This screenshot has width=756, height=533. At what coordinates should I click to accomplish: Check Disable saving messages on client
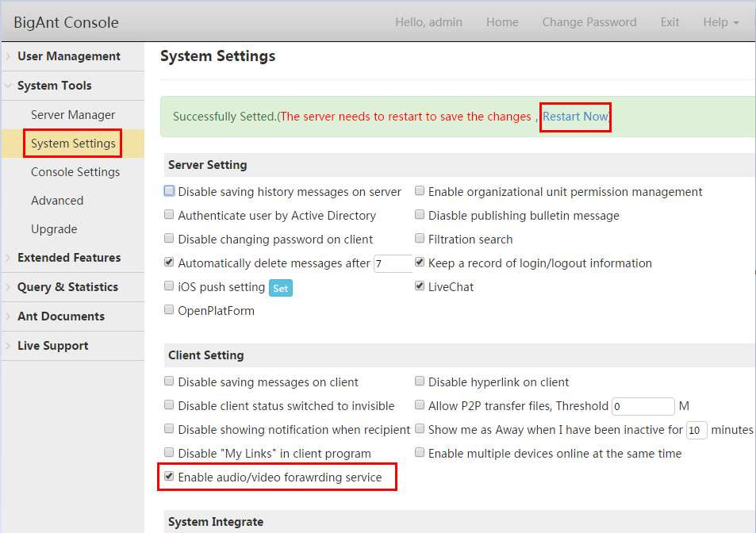coord(169,382)
